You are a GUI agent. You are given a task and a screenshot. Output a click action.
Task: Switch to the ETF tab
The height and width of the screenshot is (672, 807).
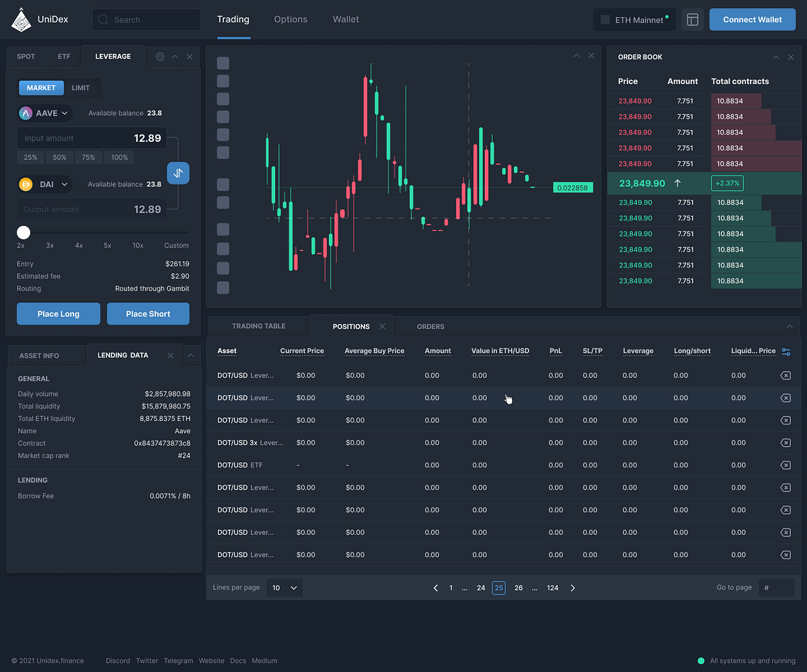point(64,57)
